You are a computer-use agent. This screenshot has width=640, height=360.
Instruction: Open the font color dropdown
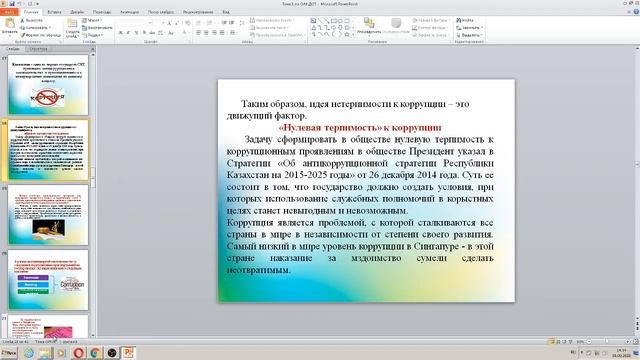tap(185, 33)
